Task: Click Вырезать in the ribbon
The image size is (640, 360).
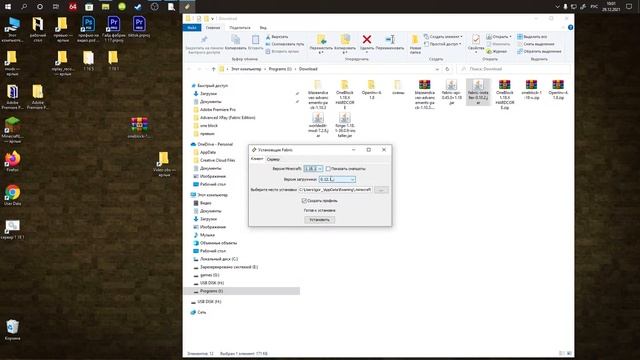Action: (x=277, y=37)
